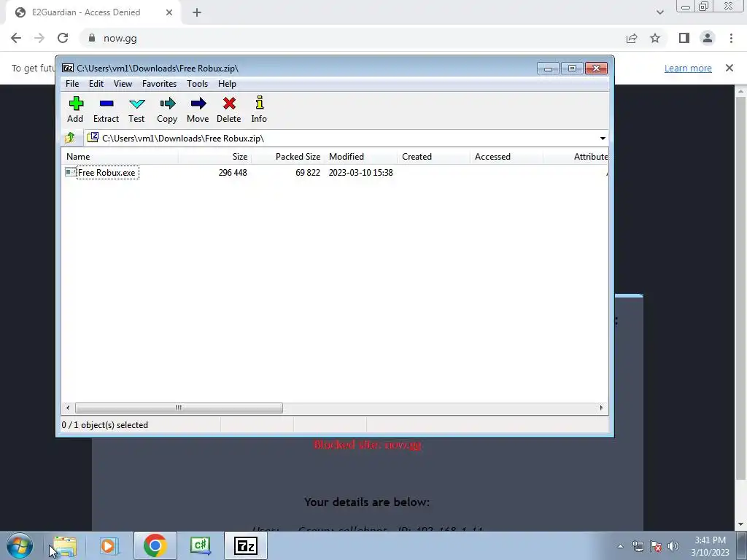This screenshot has height=560, width=747.
Task: Switch to Chrome via taskbar icon
Action: click(x=155, y=545)
